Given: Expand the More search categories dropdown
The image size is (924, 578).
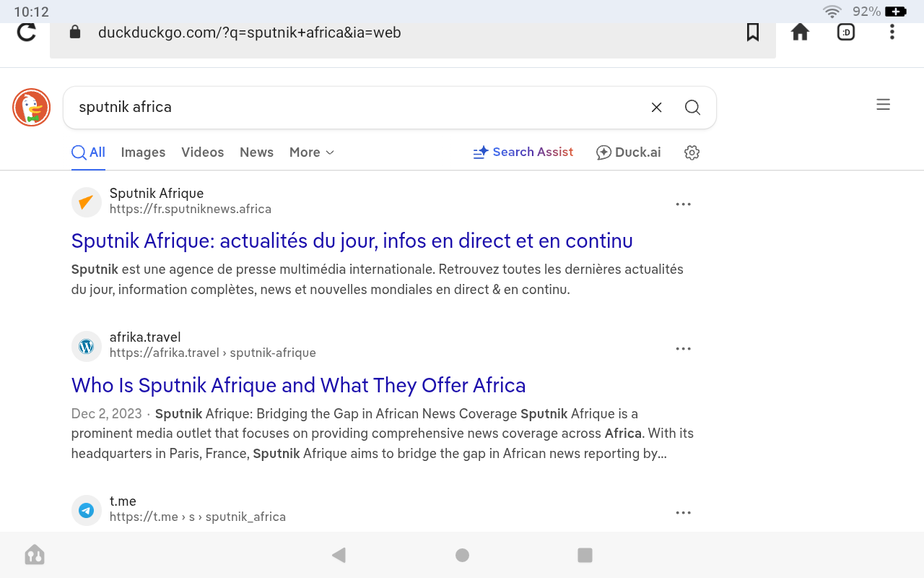Looking at the screenshot, I should click(x=312, y=152).
